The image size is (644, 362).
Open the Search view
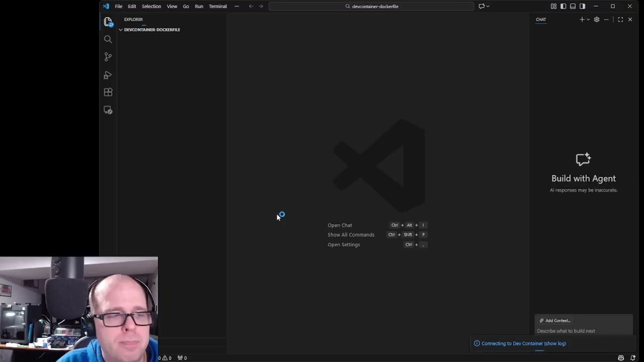pyautogui.click(x=108, y=39)
